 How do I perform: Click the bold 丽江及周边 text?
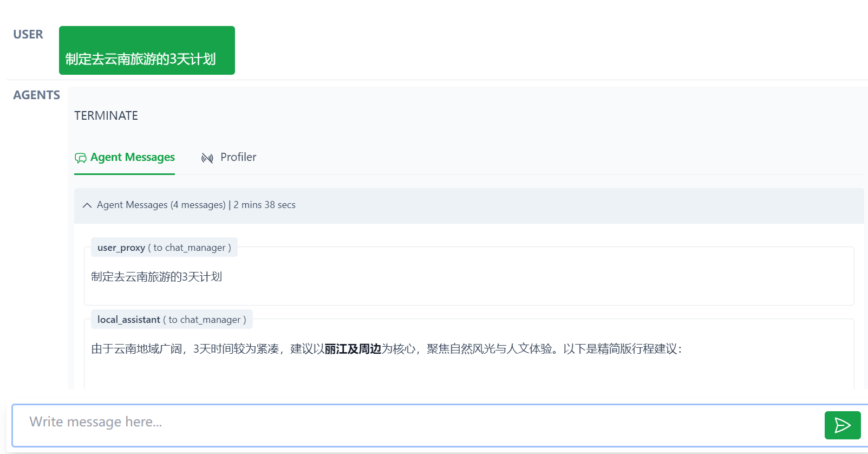tap(353, 349)
